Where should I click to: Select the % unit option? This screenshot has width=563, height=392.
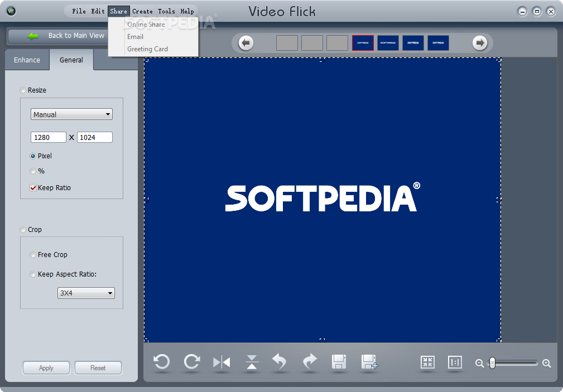click(x=33, y=171)
